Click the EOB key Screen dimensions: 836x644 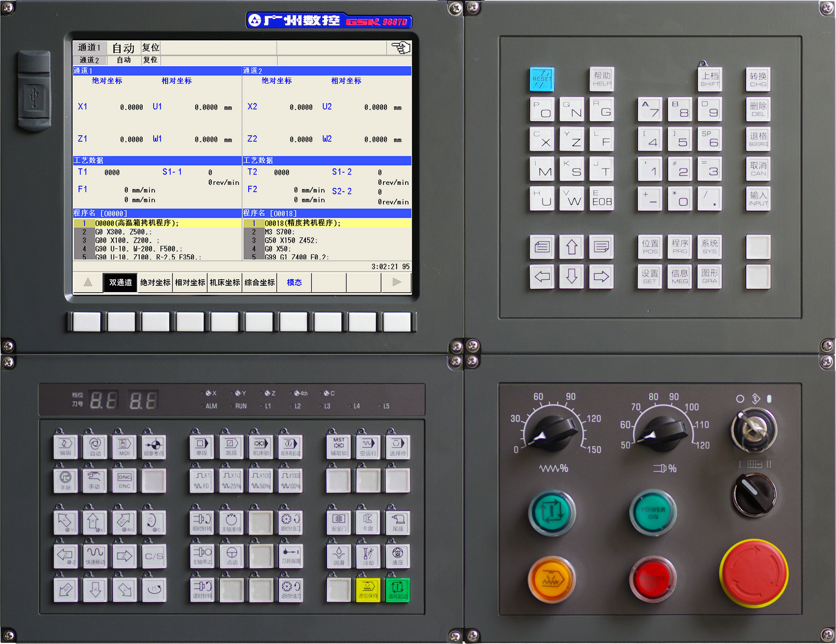(x=602, y=198)
